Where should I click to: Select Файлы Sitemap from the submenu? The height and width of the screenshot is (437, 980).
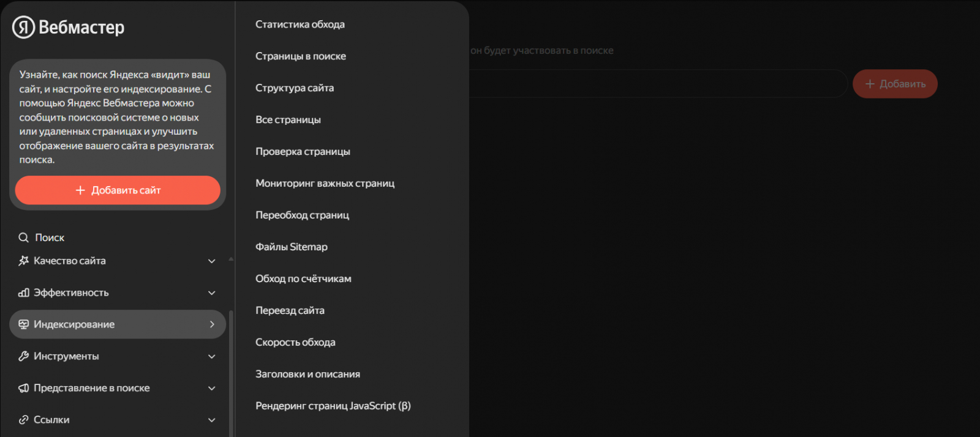[291, 247]
